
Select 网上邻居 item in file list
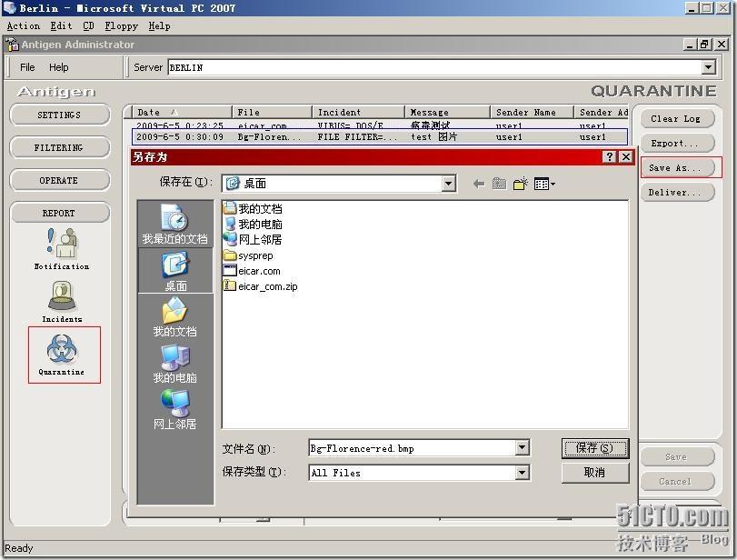[253, 240]
